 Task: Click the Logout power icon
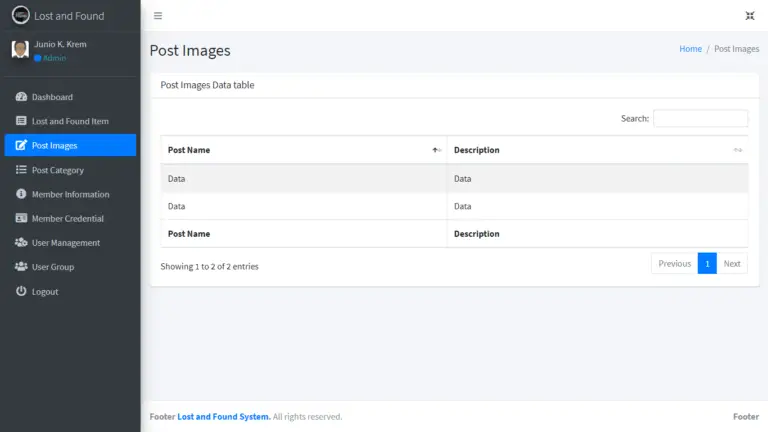(x=21, y=291)
